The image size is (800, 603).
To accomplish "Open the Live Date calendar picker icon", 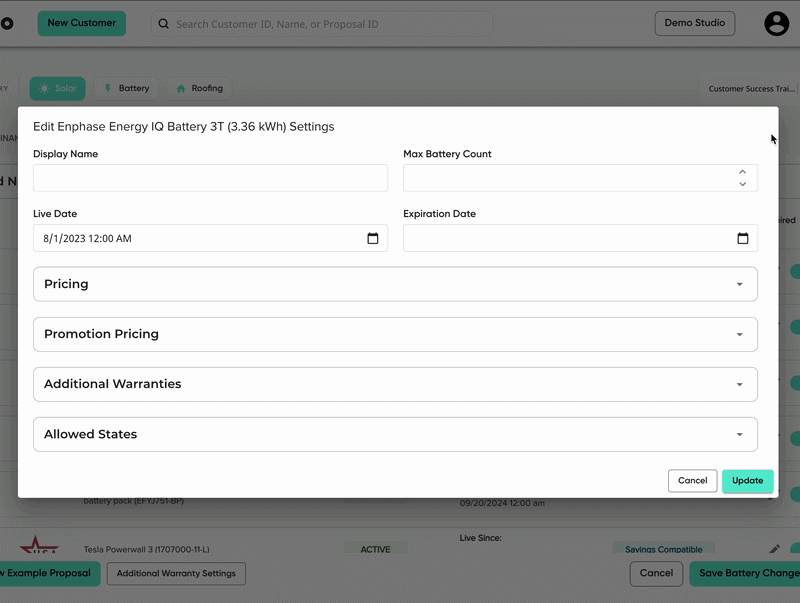I will 372,238.
